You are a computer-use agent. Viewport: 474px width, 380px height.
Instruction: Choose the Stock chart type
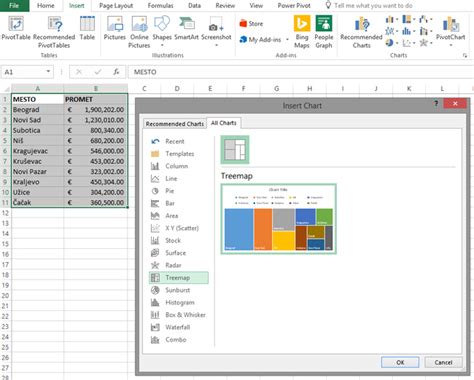(x=179, y=240)
